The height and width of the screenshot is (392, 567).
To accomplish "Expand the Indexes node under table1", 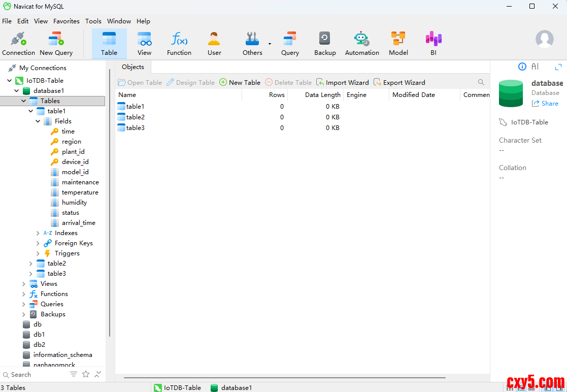I will 38,233.
